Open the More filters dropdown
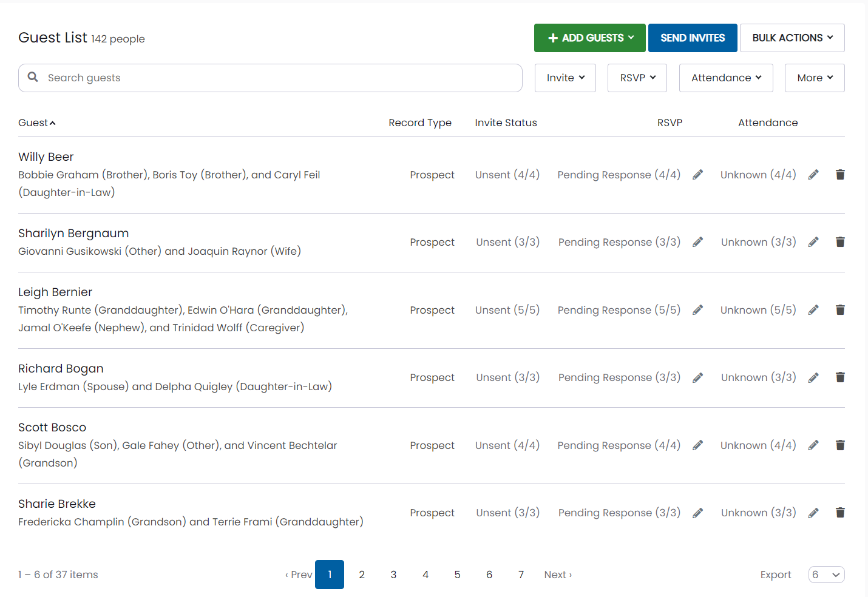Viewport: 868px width, 597px height. click(x=815, y=78)
